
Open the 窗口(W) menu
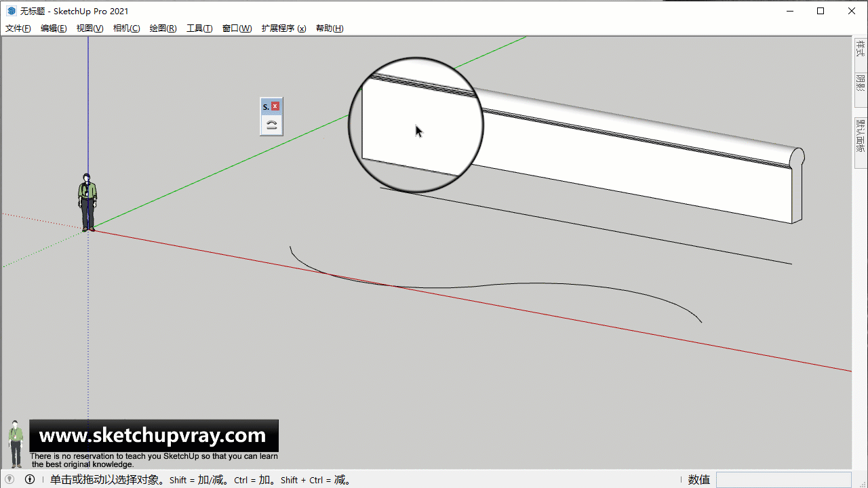coord(237,28)
